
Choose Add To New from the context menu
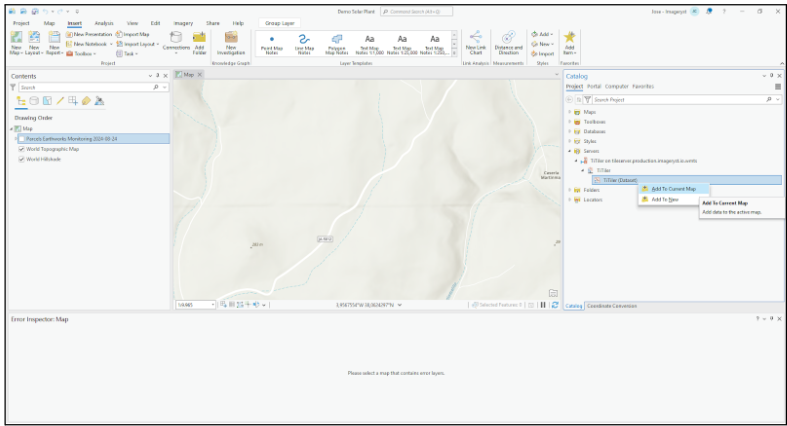click(665, 199)
